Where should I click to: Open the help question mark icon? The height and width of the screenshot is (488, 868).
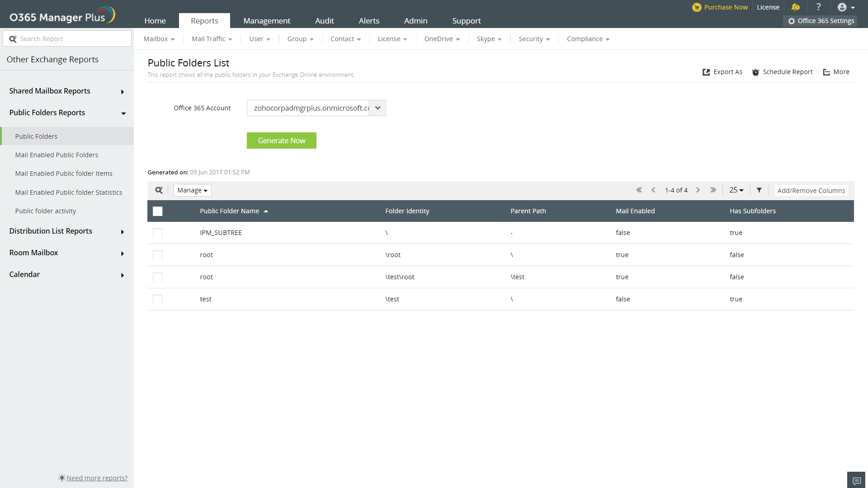[818, 7]
